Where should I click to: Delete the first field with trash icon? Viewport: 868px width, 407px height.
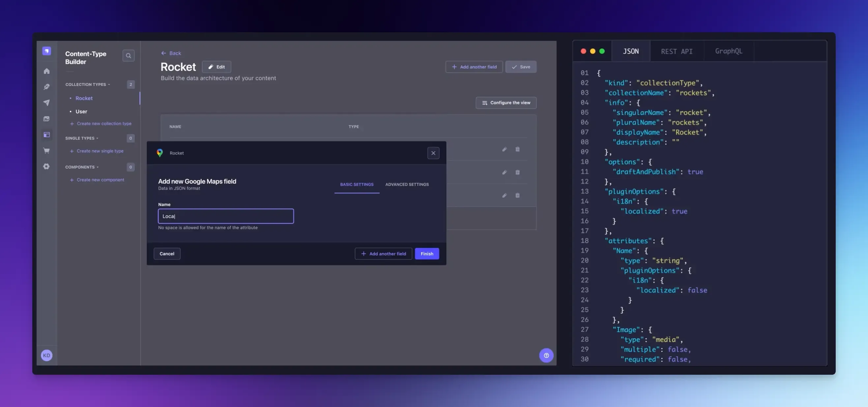(x=517, y=149)
